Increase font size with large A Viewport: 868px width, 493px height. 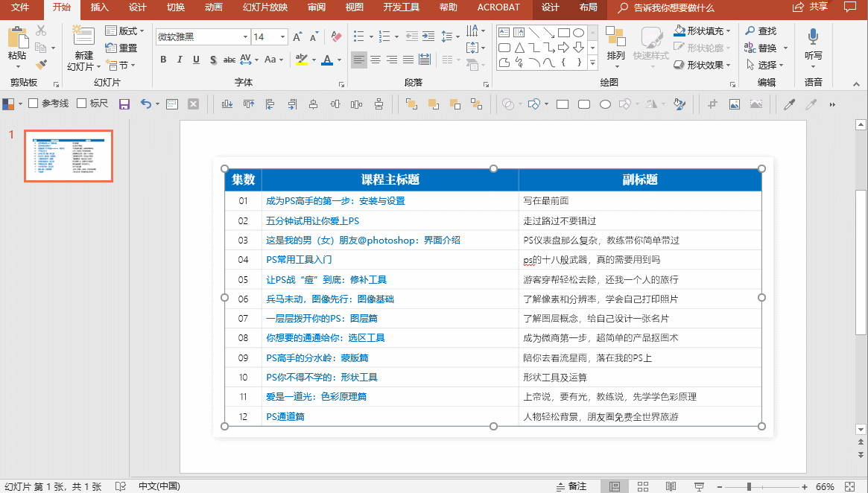tap(297, 37)
